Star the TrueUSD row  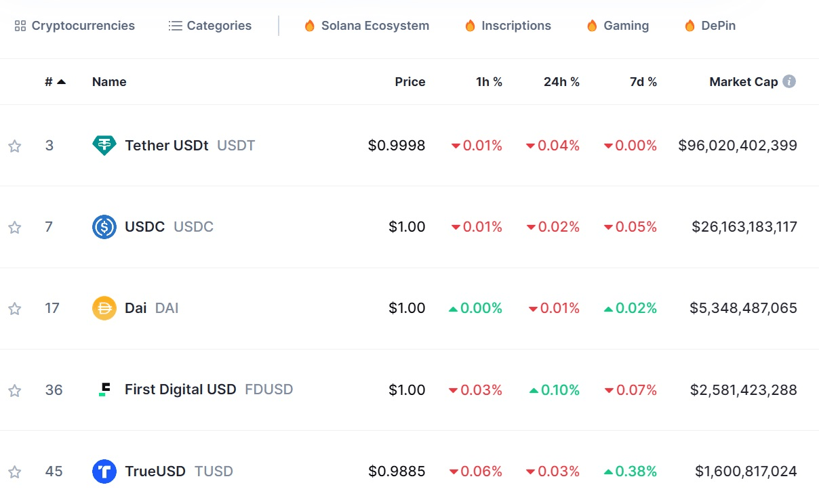point(14,471)
